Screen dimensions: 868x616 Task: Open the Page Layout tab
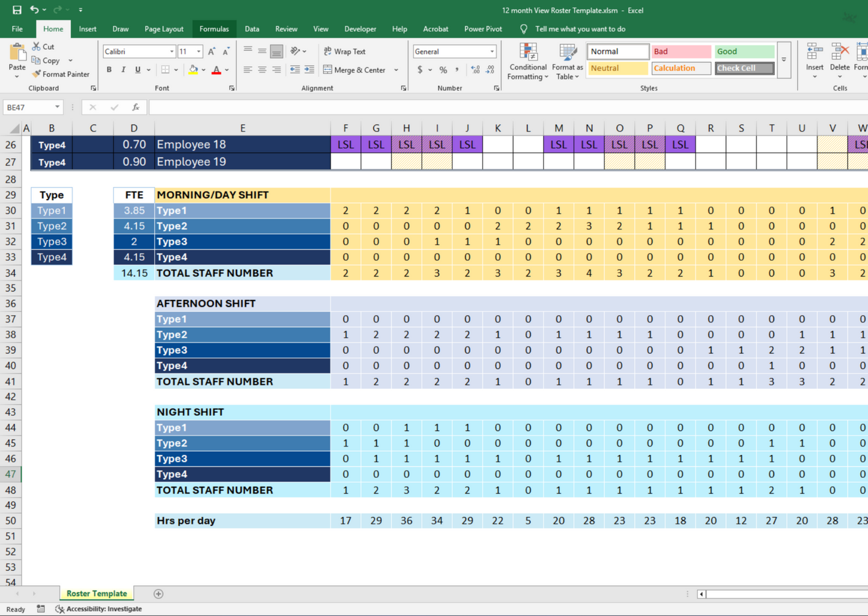point(163,29)
